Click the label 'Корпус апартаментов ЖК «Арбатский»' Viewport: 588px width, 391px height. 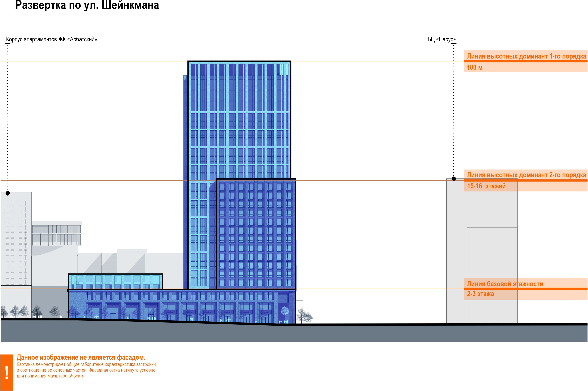(51, 39)
